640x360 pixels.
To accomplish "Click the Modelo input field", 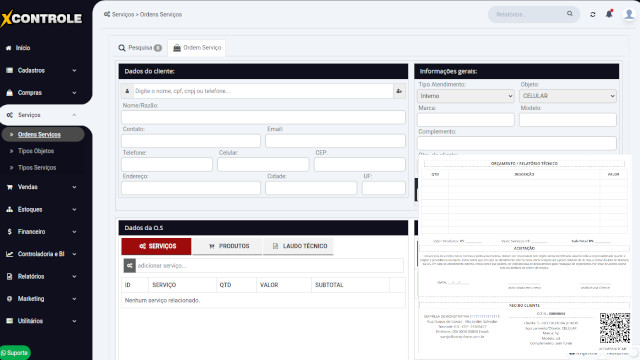I will (x=567, y=120).
